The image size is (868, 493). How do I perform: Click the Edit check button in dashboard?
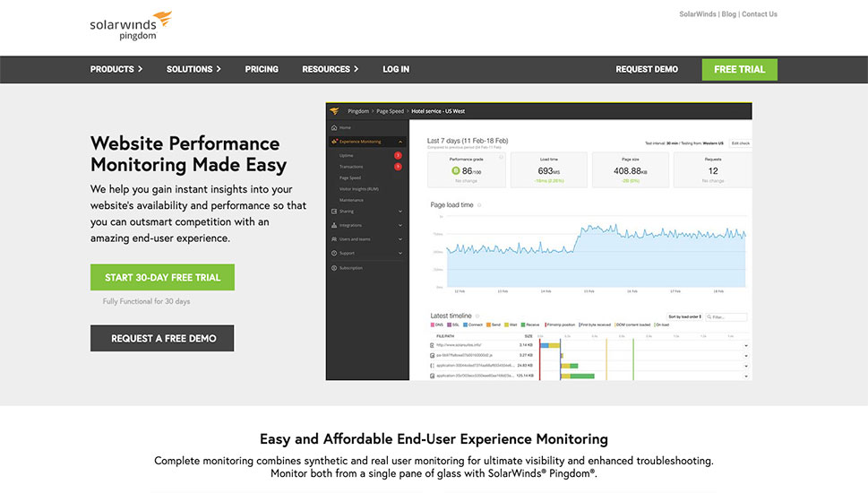pyautogui.click(x=740, y=143)
